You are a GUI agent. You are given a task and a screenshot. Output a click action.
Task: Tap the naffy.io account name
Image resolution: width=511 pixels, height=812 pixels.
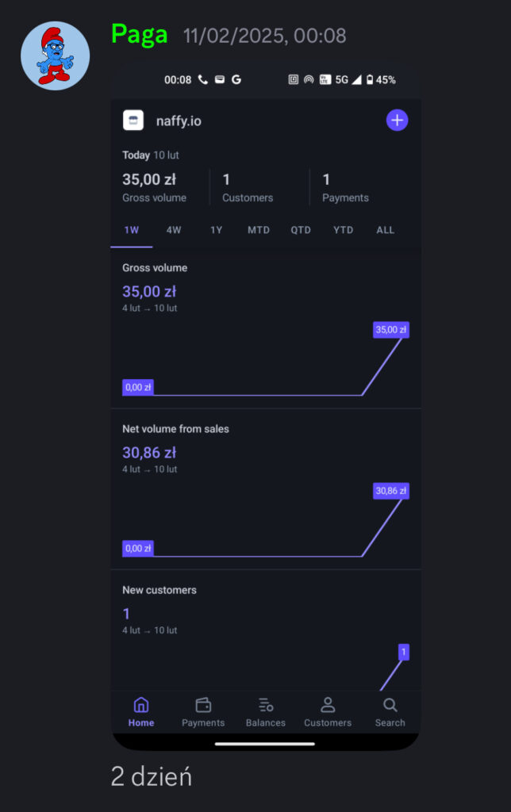click(x=179, y=121)
